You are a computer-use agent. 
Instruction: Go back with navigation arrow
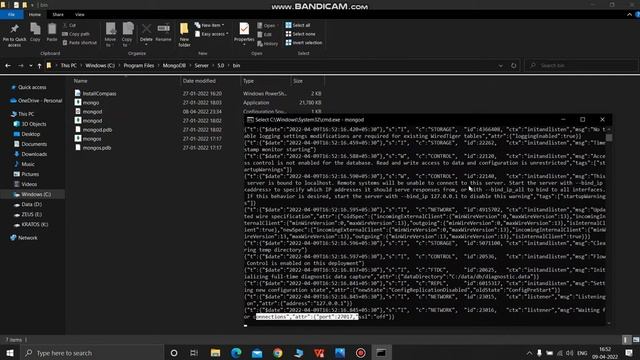(x=8, y=65)
